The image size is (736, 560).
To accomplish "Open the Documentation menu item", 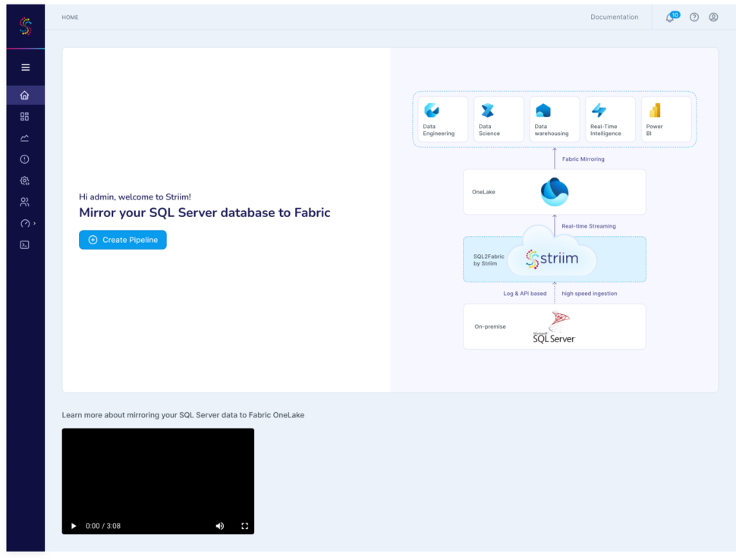I will click(x=614, y=17).
